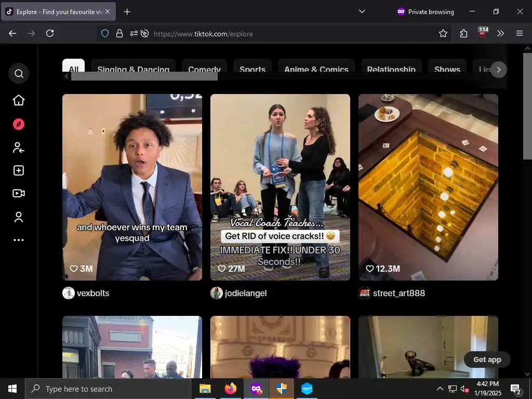Screen dimensions: 532x399
Task: Open the tracking protection shield icon
Action: [105, 33]
